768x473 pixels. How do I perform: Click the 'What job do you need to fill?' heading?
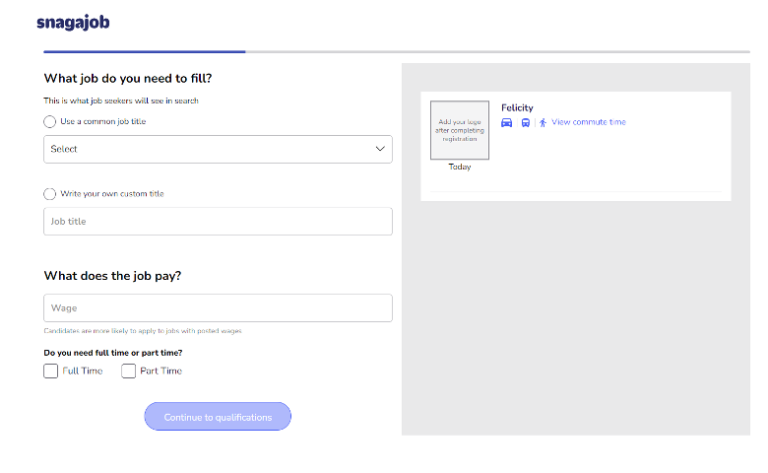(128, 78)
